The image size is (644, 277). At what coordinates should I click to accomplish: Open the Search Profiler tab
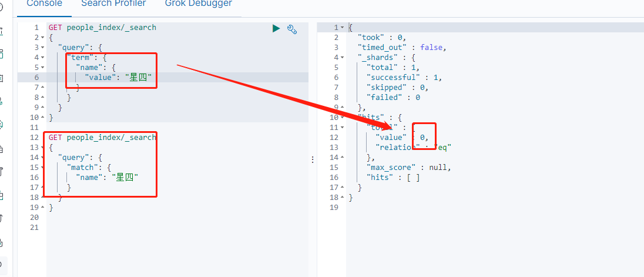113,4
